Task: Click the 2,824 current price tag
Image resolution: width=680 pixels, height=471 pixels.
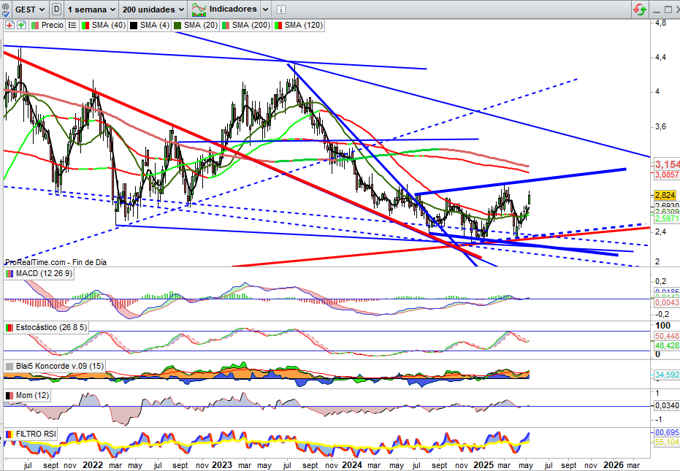Action: (664, 196)
